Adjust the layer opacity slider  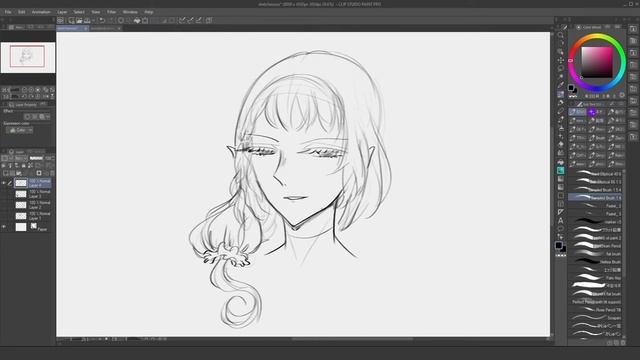tap(36, 158)
